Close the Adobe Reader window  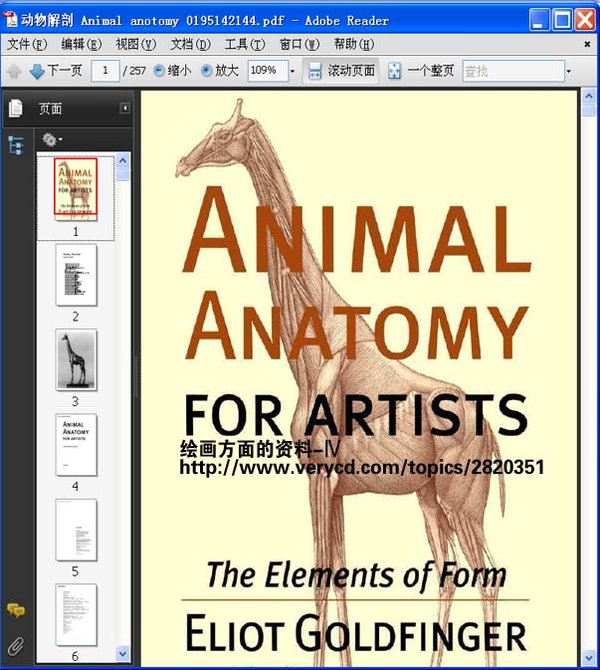tap(585, 20)
